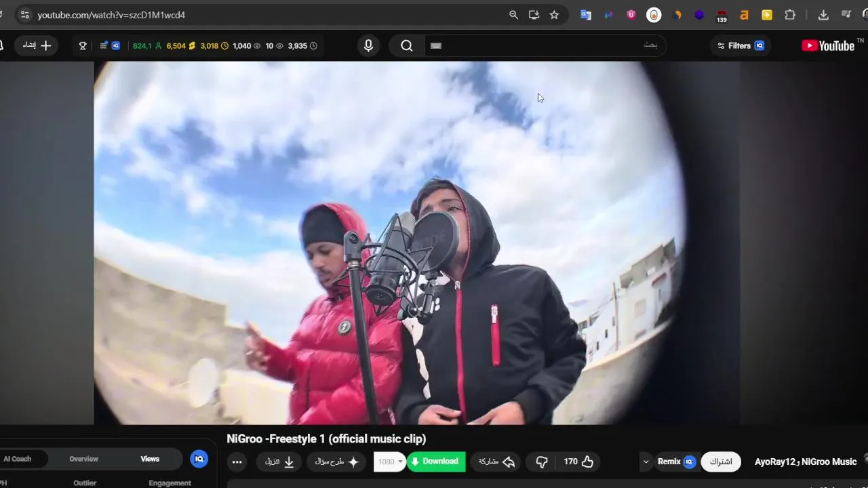Open the more actions ellipsis menu
Viewport: 868px width, 488px height.
coord(237,462)
